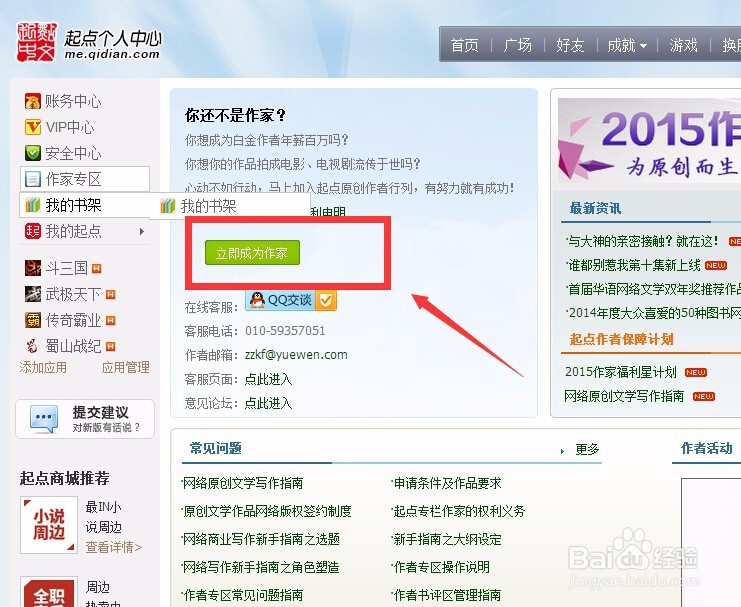Click the QQ penguin chat icon

coord(257,300)
